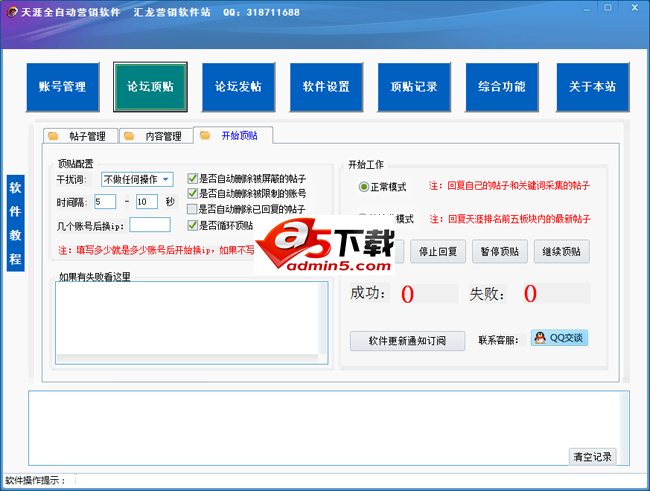650x491 pixels.
Task: Open 软件更新通知订阅
Action: [407, 341]
